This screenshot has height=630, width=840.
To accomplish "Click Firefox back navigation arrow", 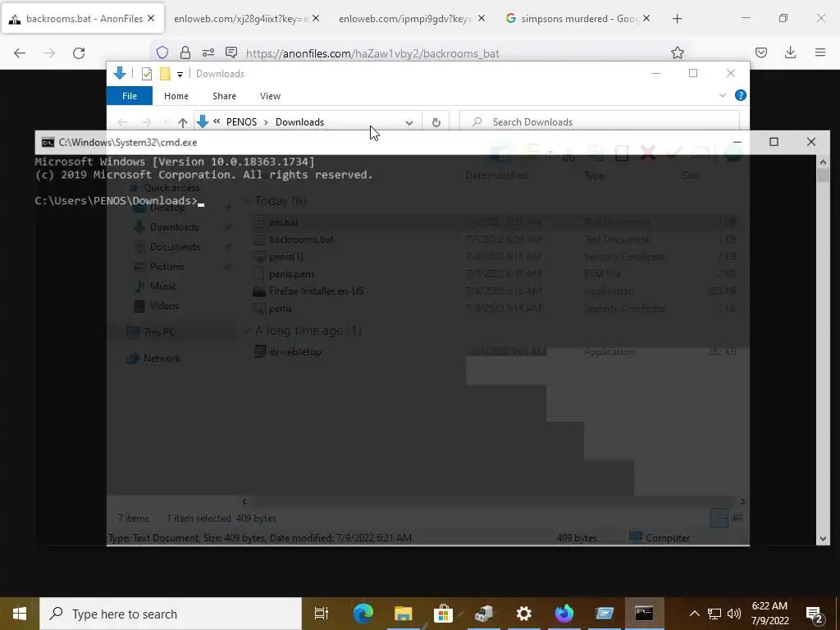I will click(20, 53).
